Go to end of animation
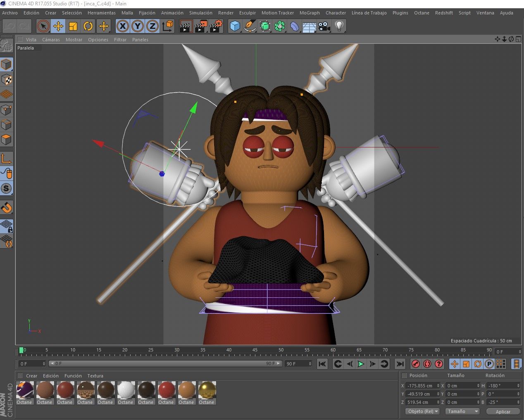This screenshot has width=524, height=420. (400, 364)
